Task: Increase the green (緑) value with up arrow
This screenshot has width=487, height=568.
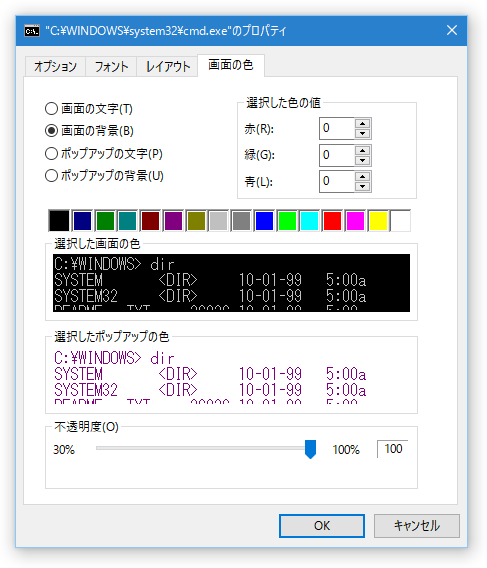Action: pos(362,150)
